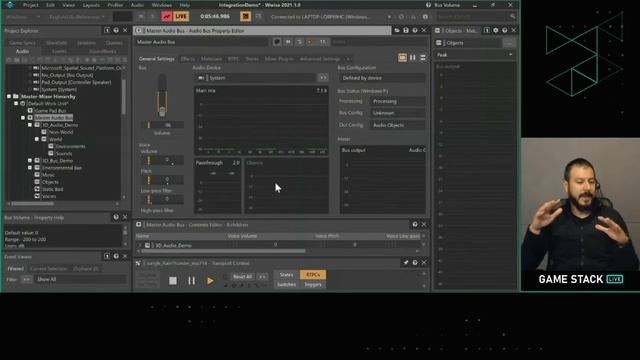Viewport: 640px width, 360px height.
Task: Select the Non-World bus
Action: tap(61, 132)
